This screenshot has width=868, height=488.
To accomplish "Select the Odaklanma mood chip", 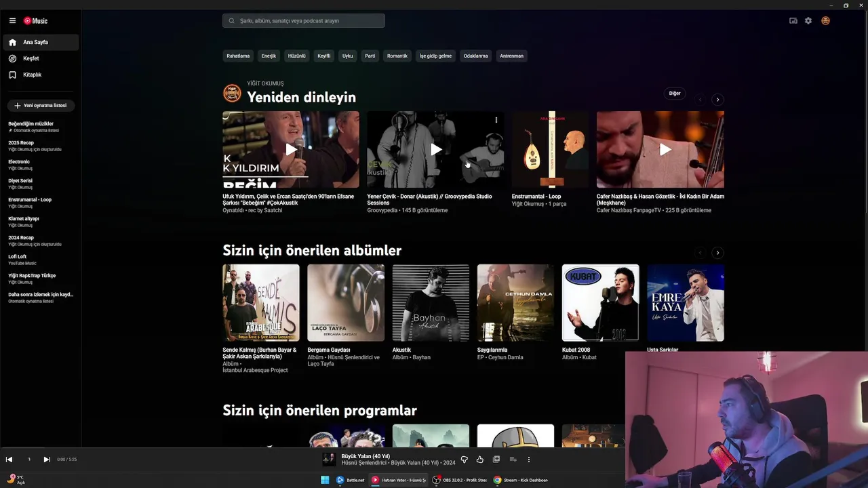I will [476, 56].
